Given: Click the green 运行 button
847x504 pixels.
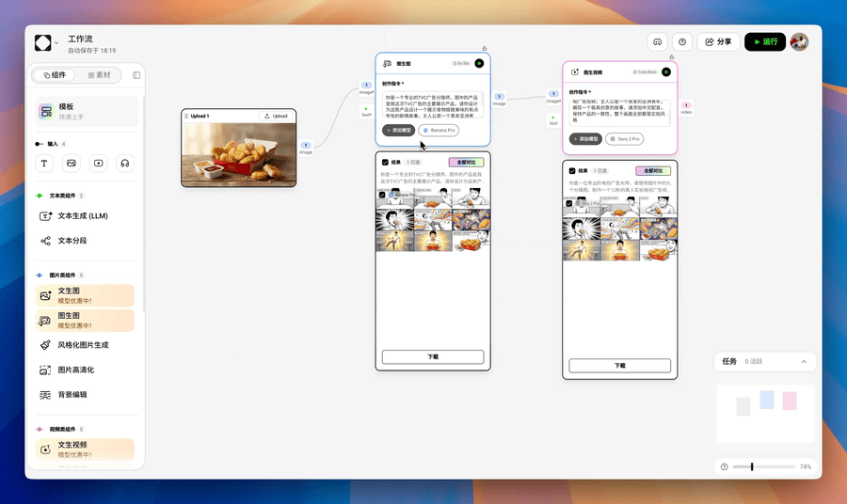Looking at the screenshot, I should [764, 41].
